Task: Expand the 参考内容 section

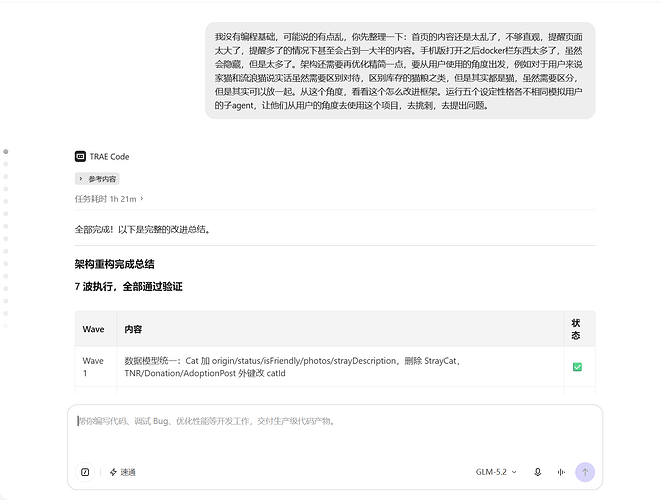Action: [x=97, y=179]
